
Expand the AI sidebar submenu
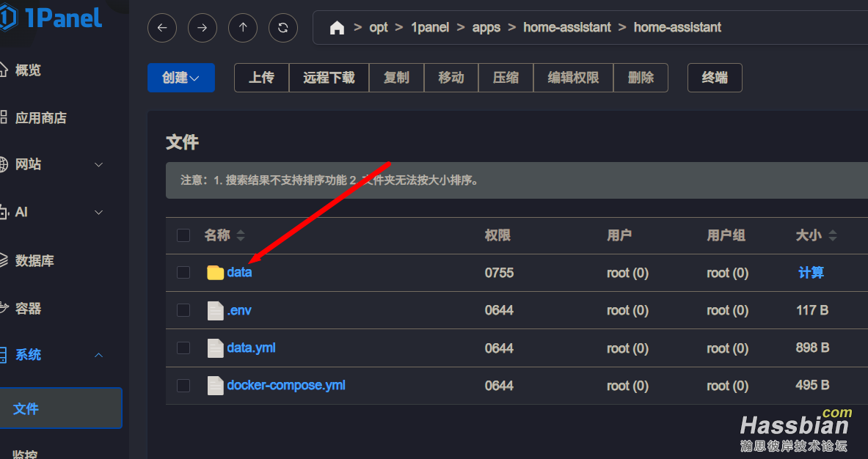(x=98, y=213)
